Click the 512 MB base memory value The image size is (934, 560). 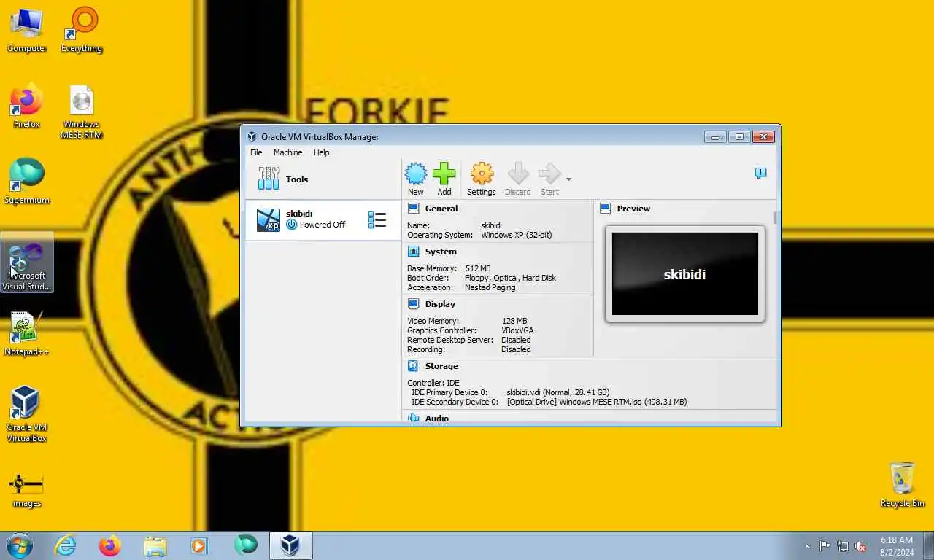coord(477,268)
